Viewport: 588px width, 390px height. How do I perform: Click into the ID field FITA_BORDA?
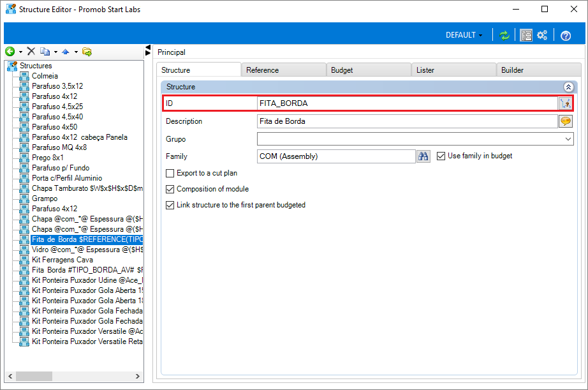[x=408, y=103]
